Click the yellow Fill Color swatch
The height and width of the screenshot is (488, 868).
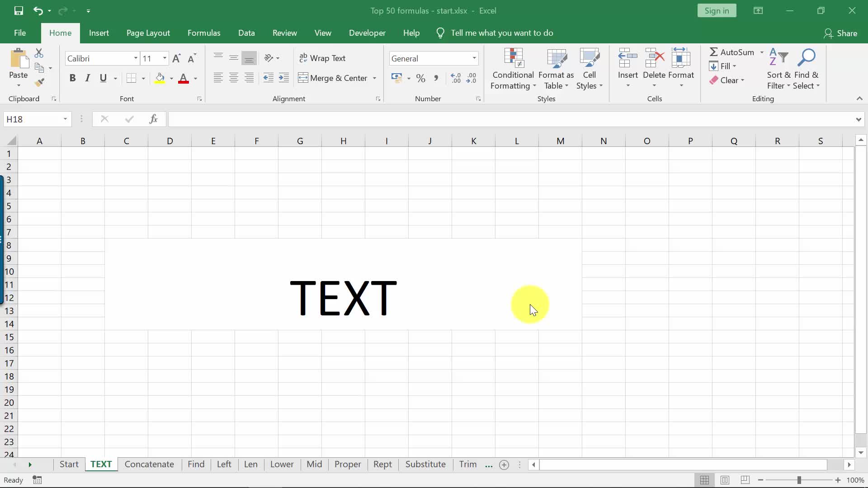pos(160,78)
